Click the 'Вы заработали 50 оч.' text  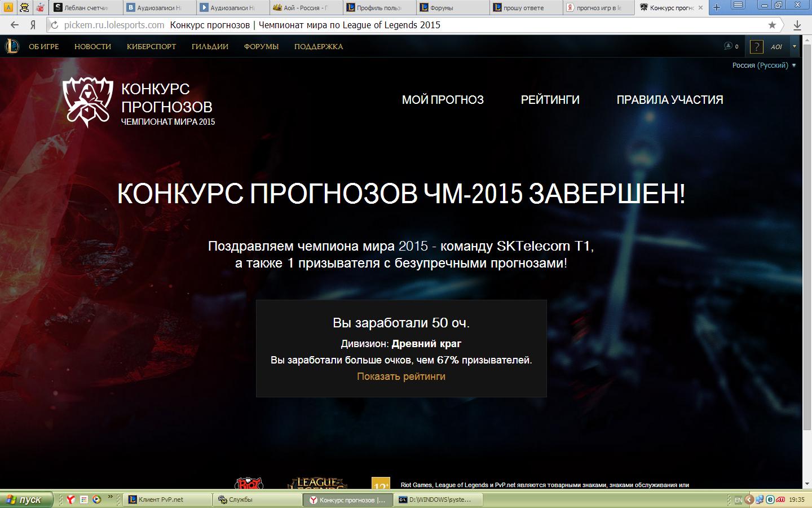pos(401,323)
